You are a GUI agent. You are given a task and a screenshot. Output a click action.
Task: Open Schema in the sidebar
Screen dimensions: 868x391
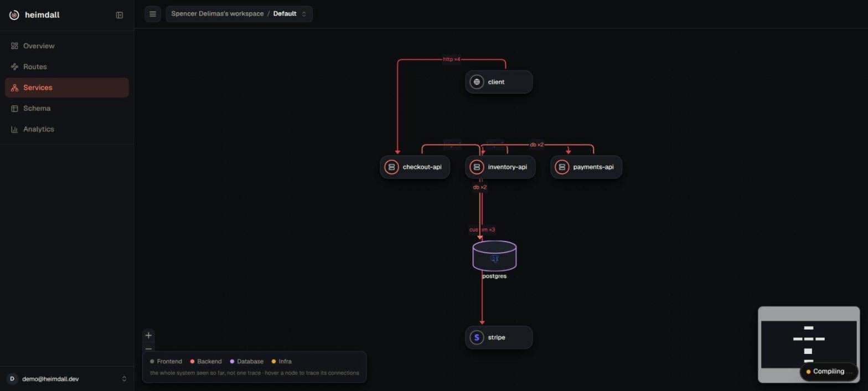[x=67, y=109]
